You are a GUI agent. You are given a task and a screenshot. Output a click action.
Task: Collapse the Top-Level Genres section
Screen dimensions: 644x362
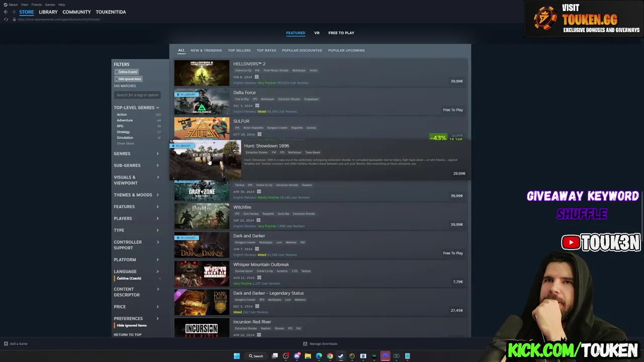pyautogui.click(x=136, y=108)
